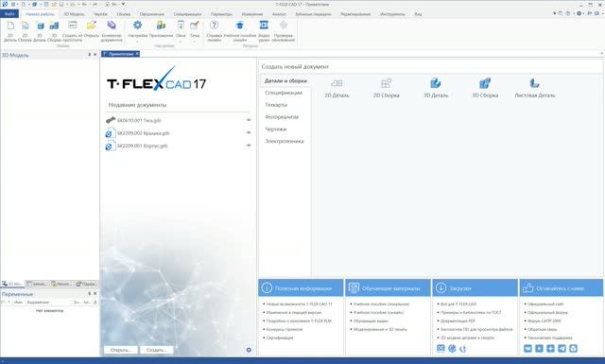The image size is (605, 364).
Task: Open link Обучающее видео
Action: pyautogui.click(x=371, y=321)
